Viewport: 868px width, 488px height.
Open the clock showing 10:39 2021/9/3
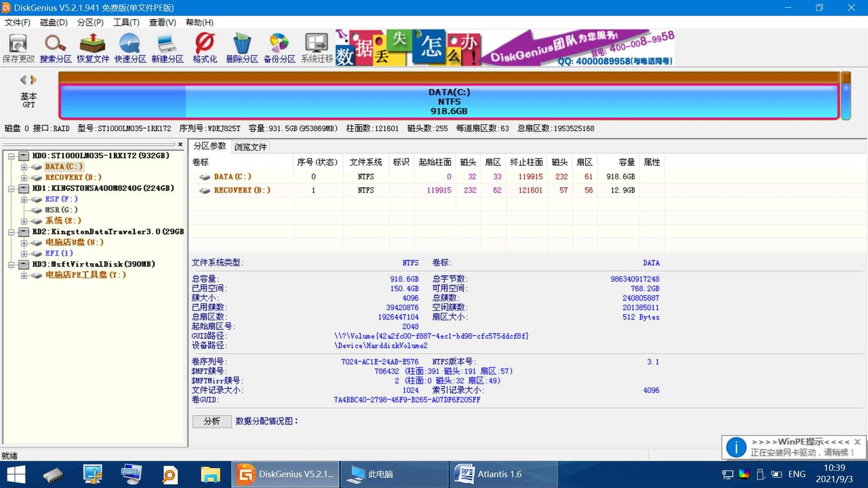(834, 474)
